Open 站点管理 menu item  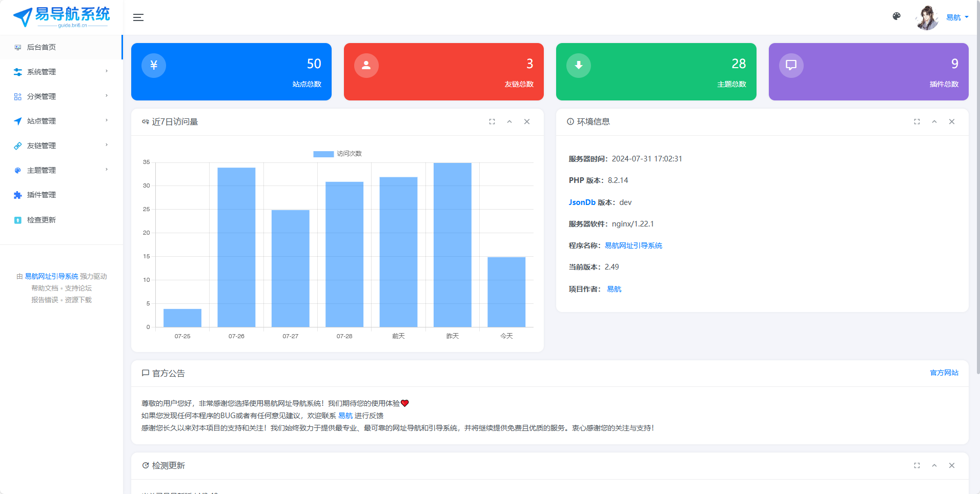click(61, 121)
